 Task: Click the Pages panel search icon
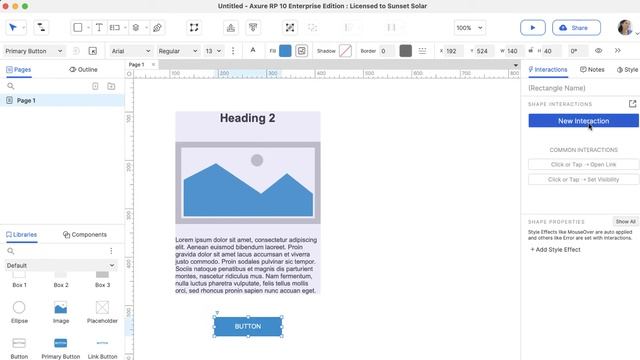click(x=11, y=86)
